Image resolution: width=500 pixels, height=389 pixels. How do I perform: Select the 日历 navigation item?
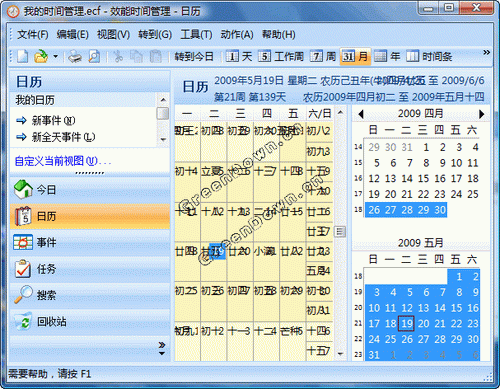click(x=90, y=216)
